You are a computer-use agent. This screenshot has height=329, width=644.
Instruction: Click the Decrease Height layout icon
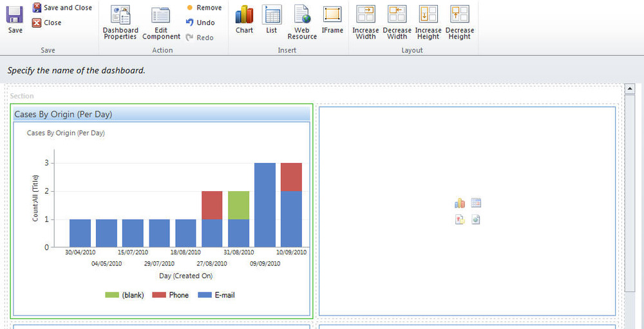coord(459,23)
